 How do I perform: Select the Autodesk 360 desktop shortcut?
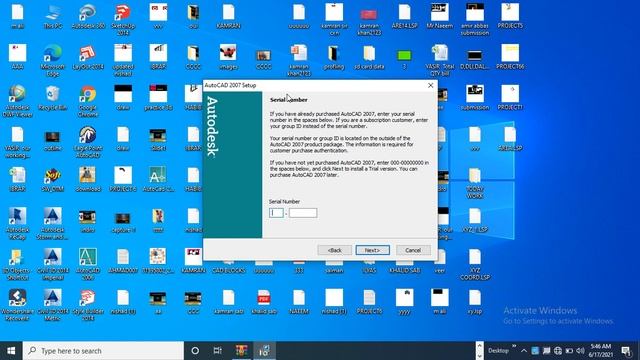pos(88,17)
